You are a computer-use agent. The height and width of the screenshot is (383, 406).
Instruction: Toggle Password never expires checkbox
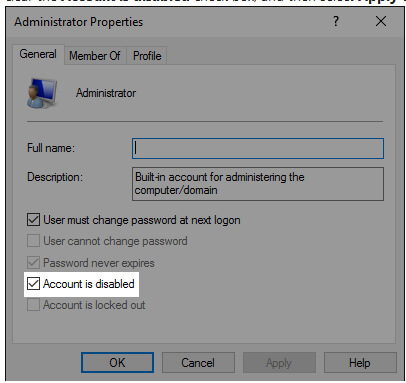pos(33,263)
